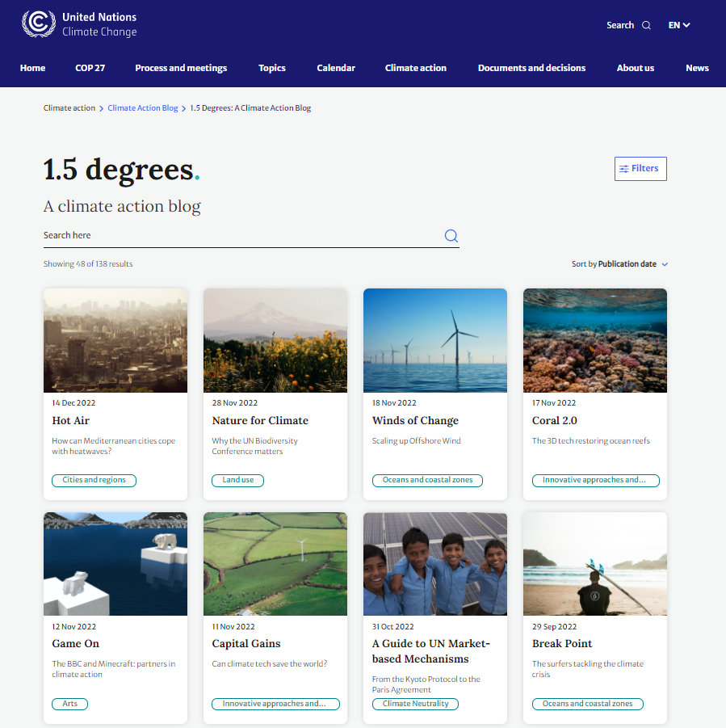Open the Home menu item
Viewport: 726px width, 728px height.
[x=32, y=68]
